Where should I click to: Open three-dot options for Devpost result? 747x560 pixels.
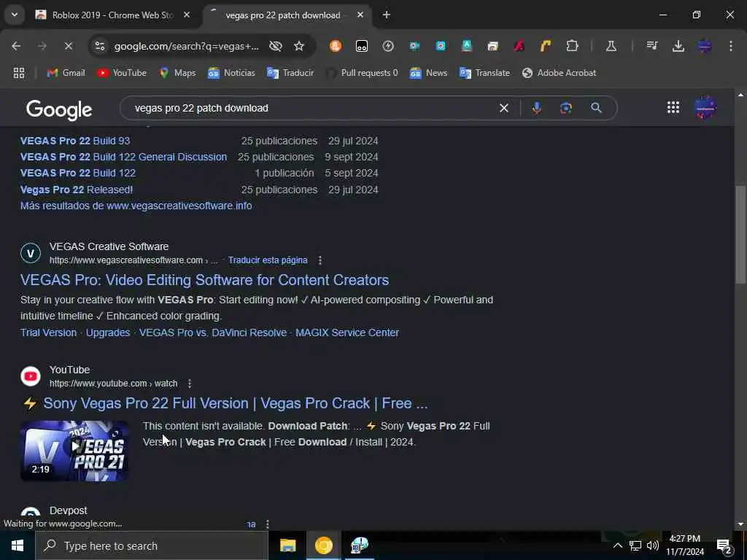tap(267, 524)
